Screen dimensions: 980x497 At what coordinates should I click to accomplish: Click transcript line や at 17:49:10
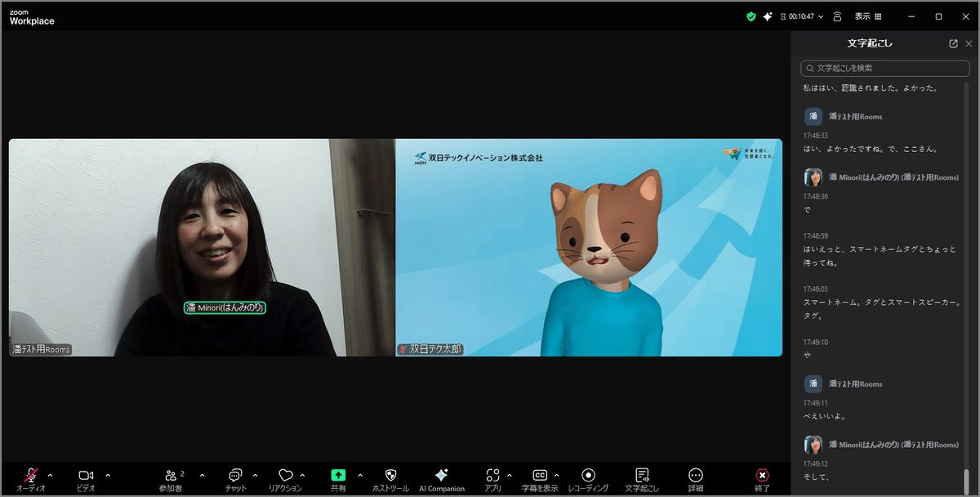click(807, 356)
